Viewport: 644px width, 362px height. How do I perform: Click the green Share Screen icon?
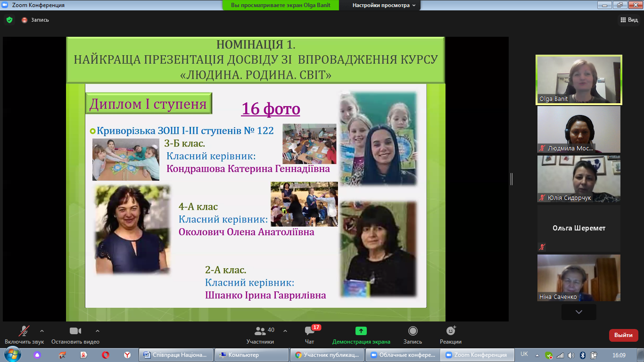[x=361, y=331]
